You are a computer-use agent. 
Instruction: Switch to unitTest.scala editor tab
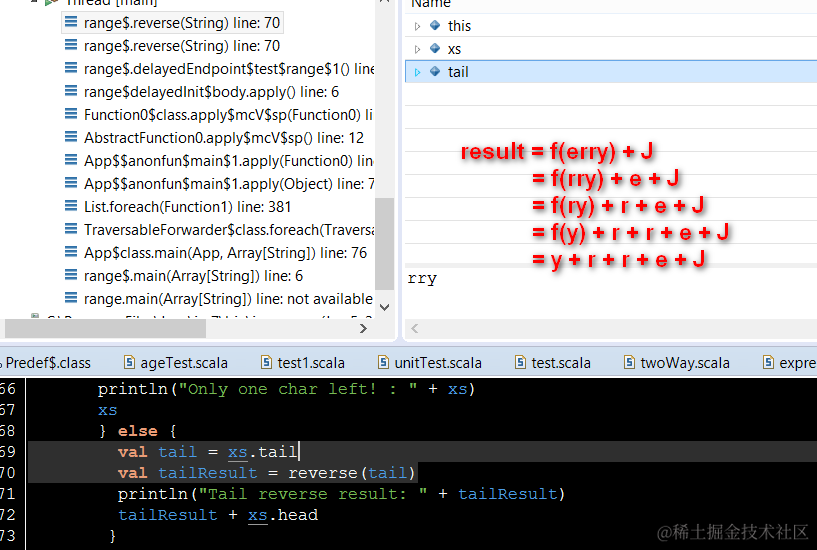[430, 362]
